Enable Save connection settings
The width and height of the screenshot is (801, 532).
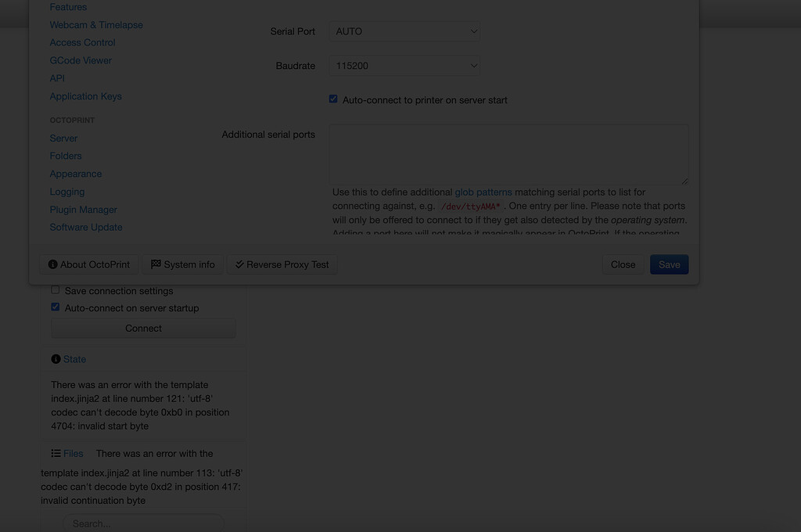(x=55, y=290)
